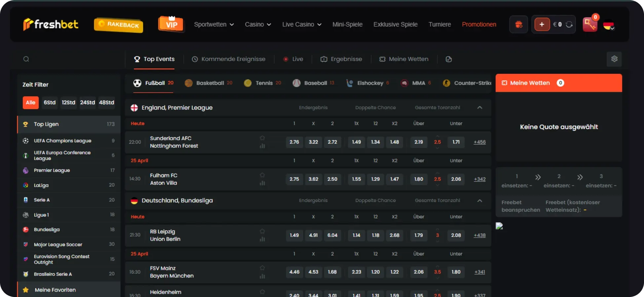Image resolution: width=644 pixels, height=297 pixels.
Task: Open the VIP crown icon
Action: coord(171,24)
